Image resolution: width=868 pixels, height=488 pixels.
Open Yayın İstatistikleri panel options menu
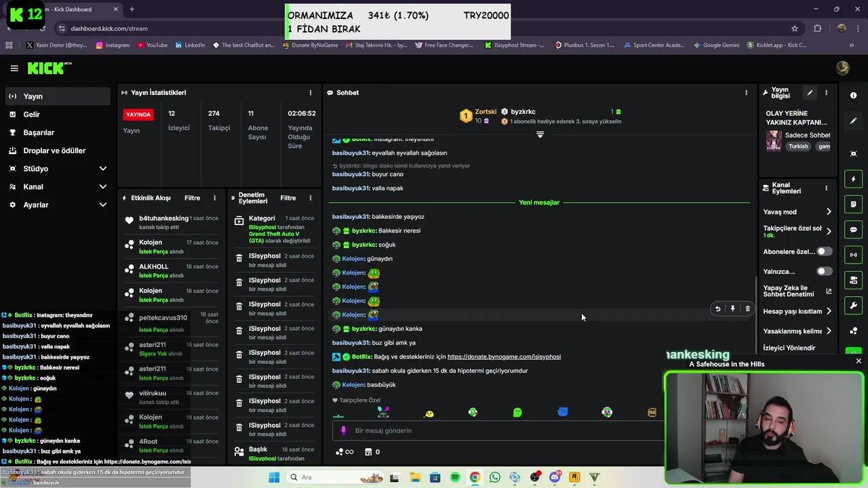click(x=311, y=93)
